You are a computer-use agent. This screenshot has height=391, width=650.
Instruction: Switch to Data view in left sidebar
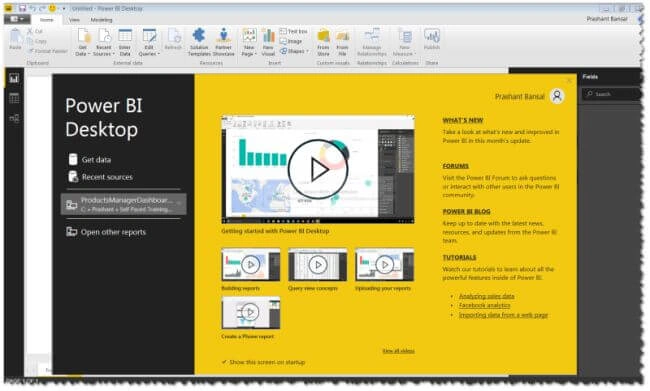tap(14, 98)
